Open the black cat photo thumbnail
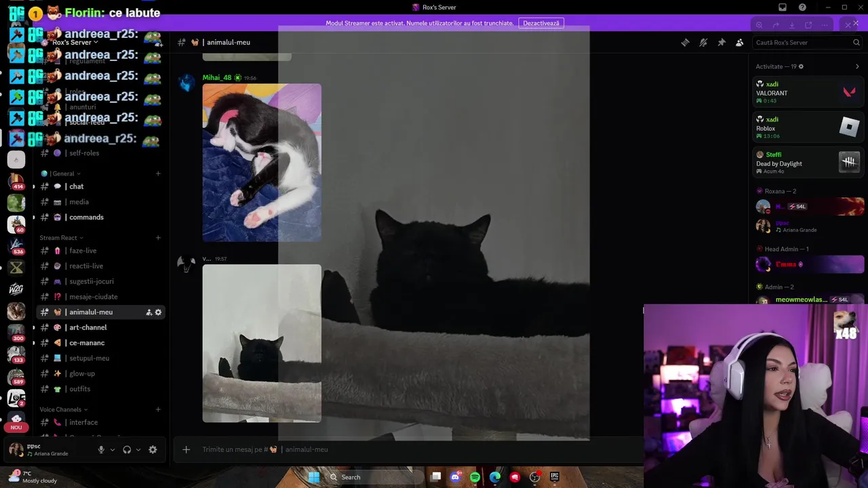This screenshot has width=868, height=488. pos(262,344)
